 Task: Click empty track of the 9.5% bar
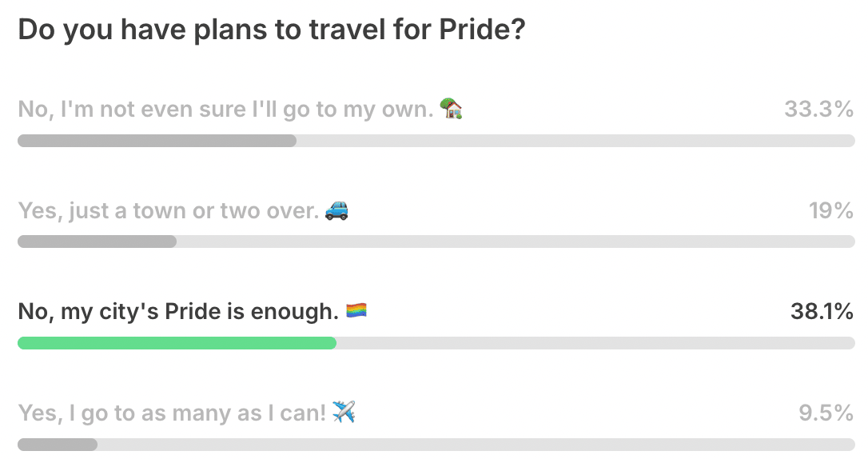[476, 445]
